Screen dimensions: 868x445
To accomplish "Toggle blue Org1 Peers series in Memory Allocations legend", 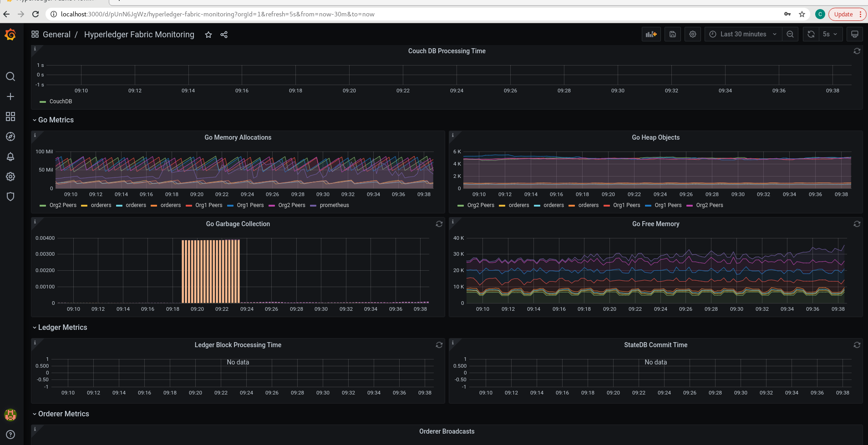I will [250, 205].
